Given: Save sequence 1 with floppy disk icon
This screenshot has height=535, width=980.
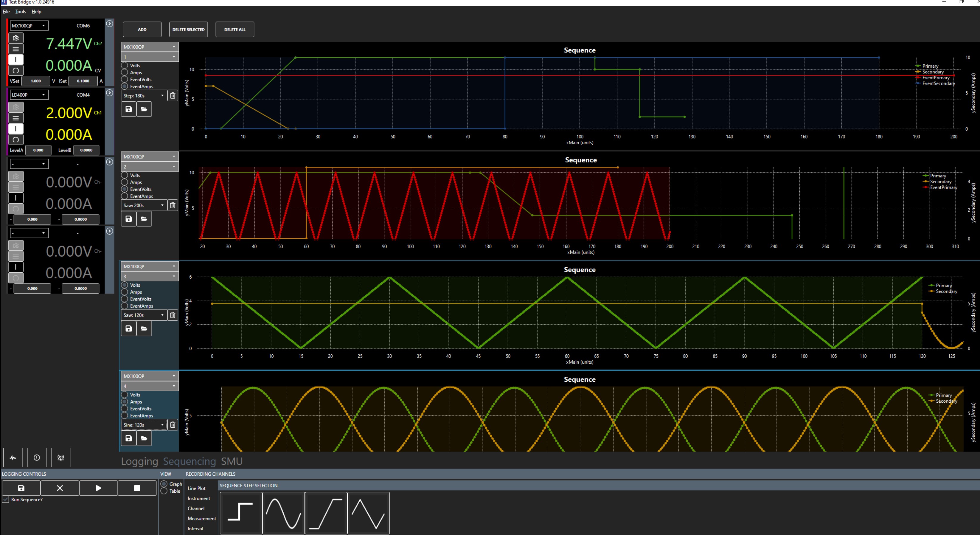Looking at the screenshot, I should coord(129,109).
